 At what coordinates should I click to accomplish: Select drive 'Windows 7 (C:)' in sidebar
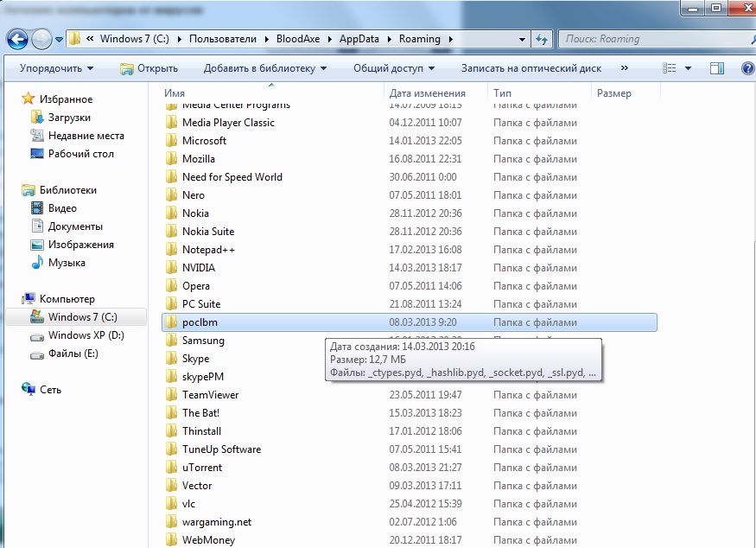tap(82, 317)
